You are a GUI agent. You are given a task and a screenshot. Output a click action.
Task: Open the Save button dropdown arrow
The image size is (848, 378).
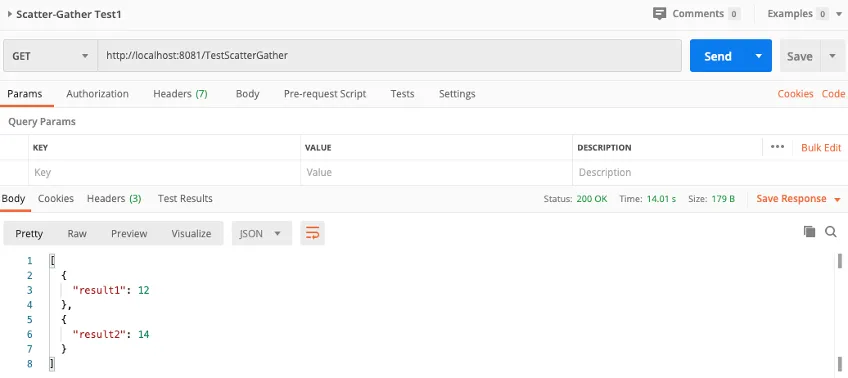click(832, 56)
